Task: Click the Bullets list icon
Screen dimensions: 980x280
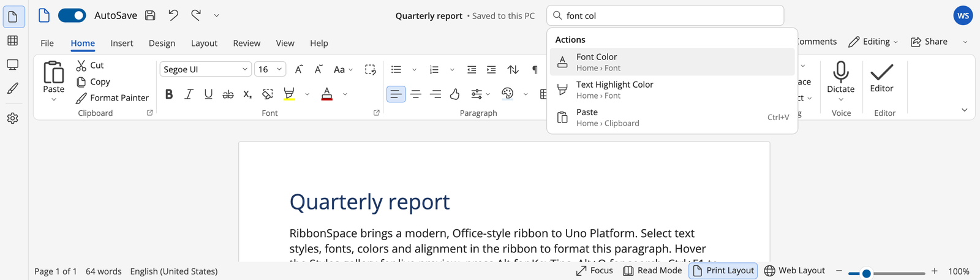Action: click(x=396, y=69)
